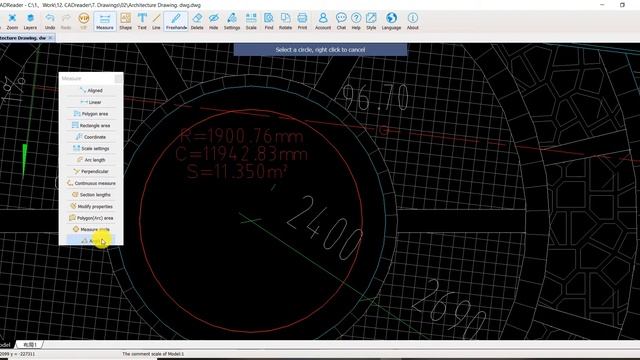Select Perpendicular measurement
640x360 pixels.
click(x=91, y=171)
